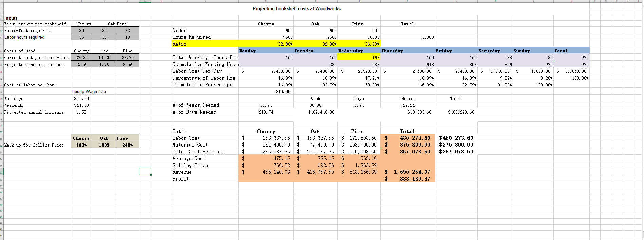
Task: Click the 'Cummulative Percentage' label
Action: pos(202,85)
